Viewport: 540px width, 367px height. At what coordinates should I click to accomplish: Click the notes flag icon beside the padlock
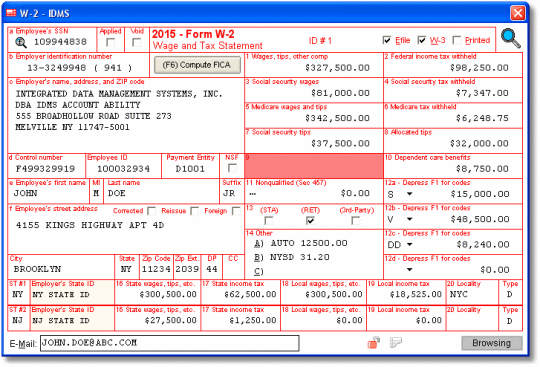point(396,343)
